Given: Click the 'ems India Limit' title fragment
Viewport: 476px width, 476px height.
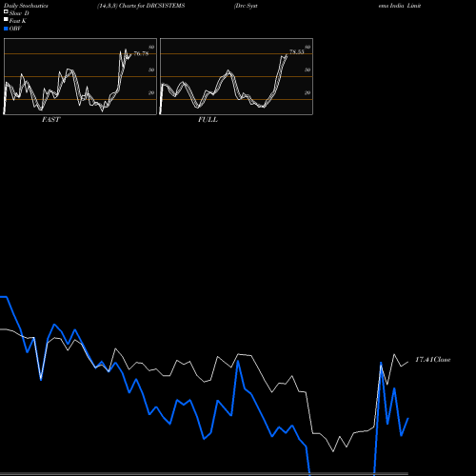Looking at the screenshot, I should click(400, 6).
